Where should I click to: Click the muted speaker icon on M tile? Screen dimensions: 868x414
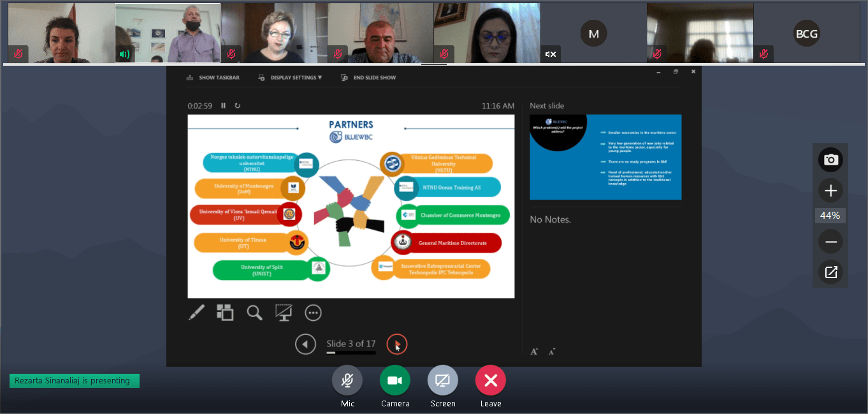[551, 54]
